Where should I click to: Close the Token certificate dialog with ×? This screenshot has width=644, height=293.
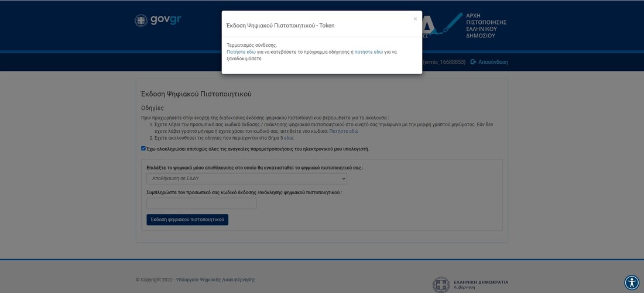[x=415, y=19]
